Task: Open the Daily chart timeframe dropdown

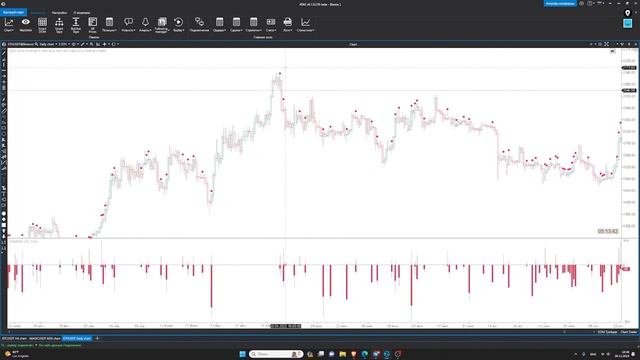Action: 48,44
